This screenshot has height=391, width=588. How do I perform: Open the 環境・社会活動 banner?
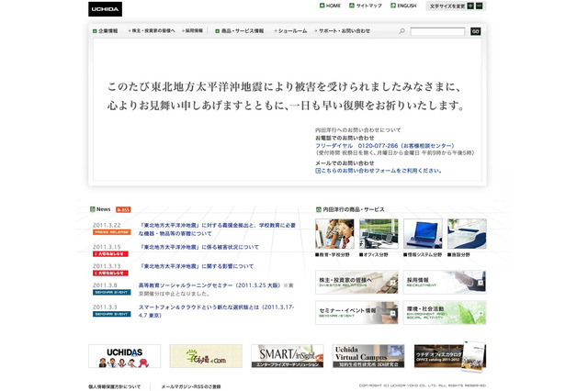point(445,313)
